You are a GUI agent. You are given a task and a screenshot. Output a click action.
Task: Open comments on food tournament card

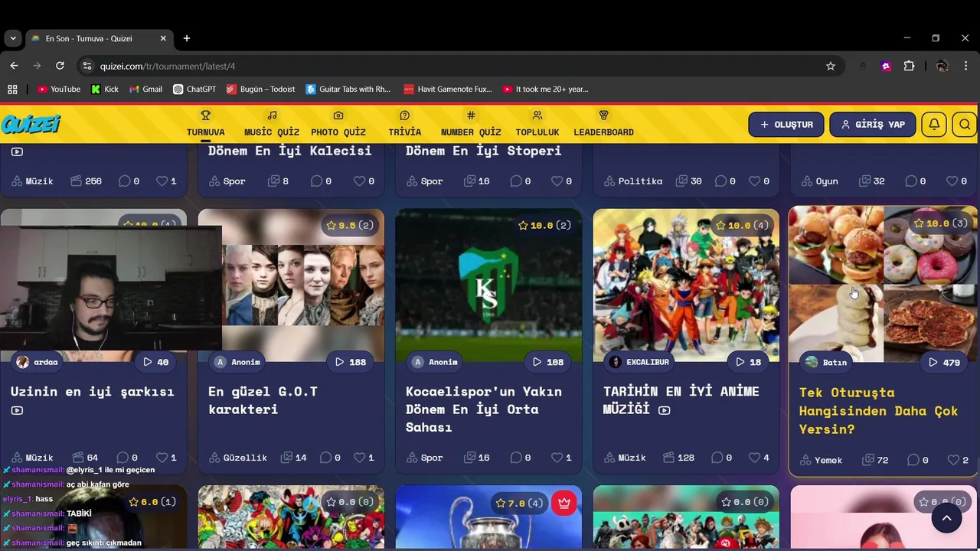[x=917, y=460]
